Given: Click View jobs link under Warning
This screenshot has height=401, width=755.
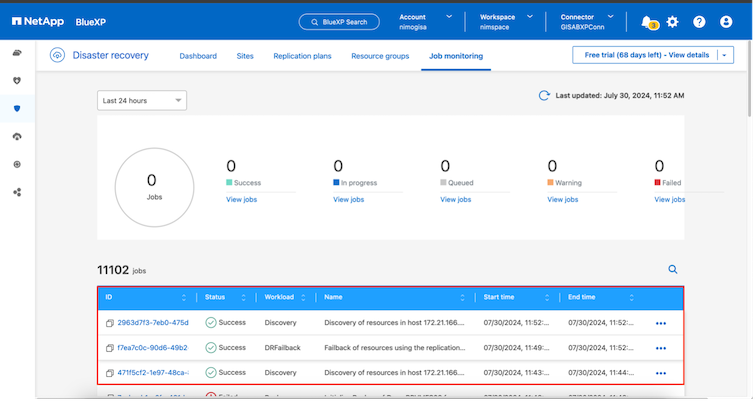Looking at the screenshot, I should tap(563, 199).
